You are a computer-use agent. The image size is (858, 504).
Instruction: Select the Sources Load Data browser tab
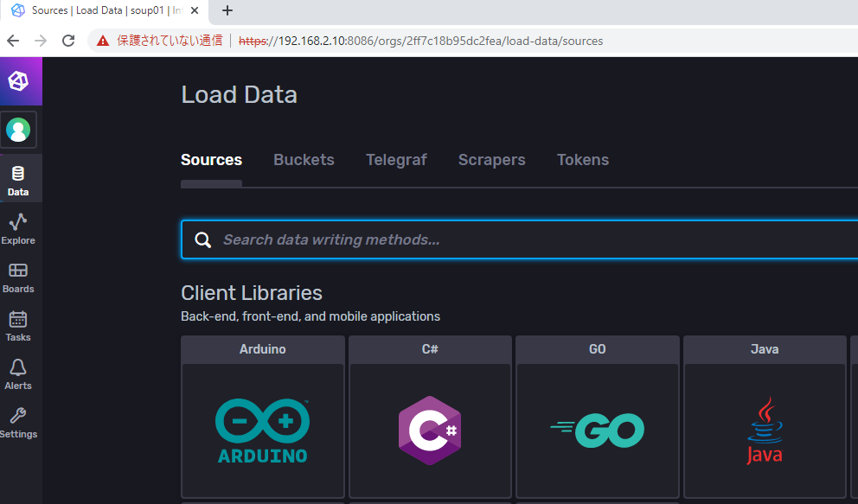[x=105, y=10]
